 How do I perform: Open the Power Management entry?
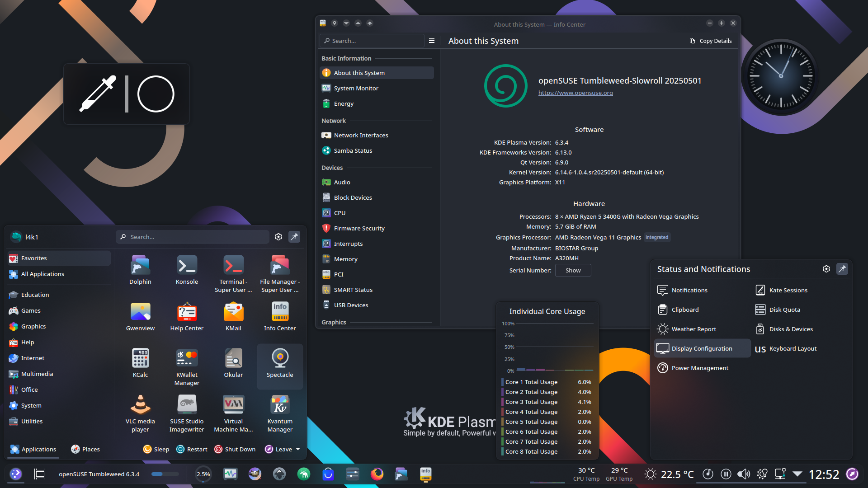click(x=702, y=368)
